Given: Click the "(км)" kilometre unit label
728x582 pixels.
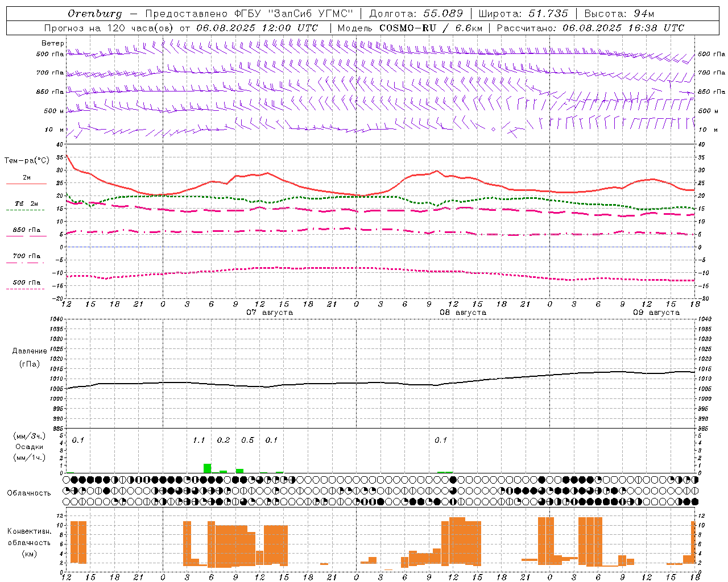Looking at the screenshot, I should tap(30, 554).
